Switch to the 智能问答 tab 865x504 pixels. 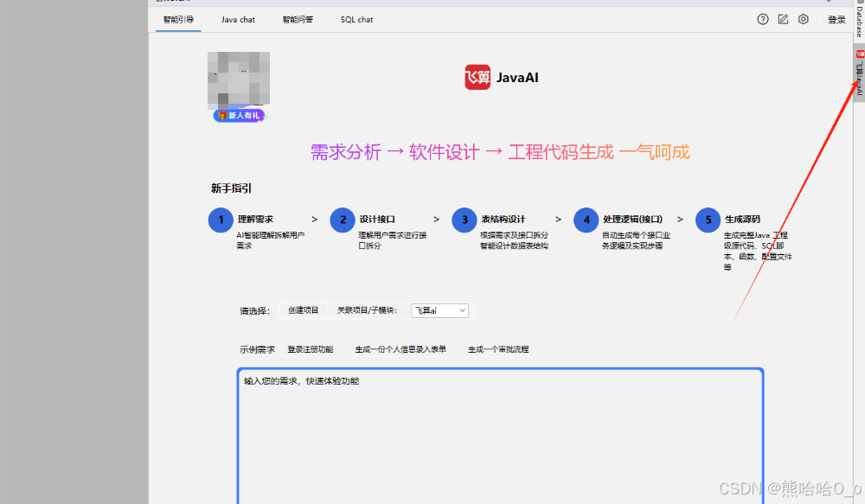coord(298,19)
